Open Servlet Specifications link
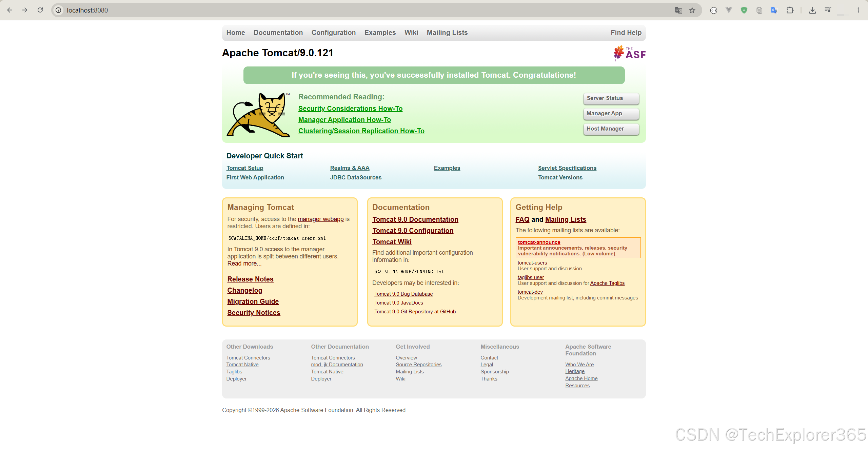Screen dimensions: 868x449 [567, 168]
